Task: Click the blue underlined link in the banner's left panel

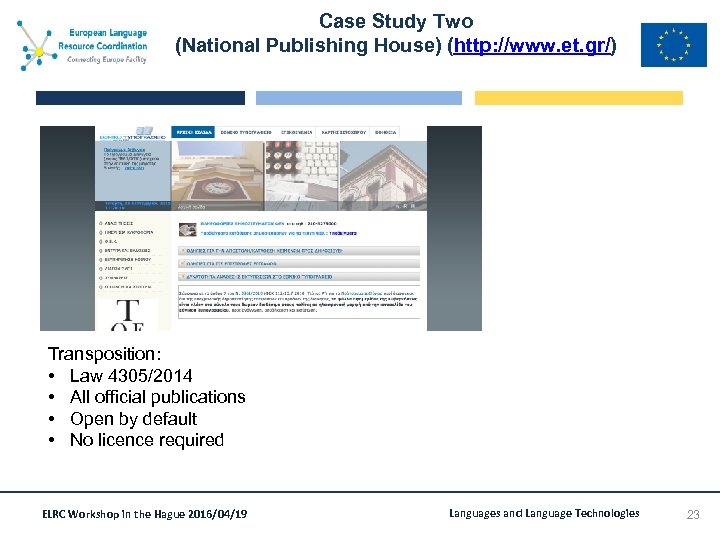Action: tap(124, 150)
